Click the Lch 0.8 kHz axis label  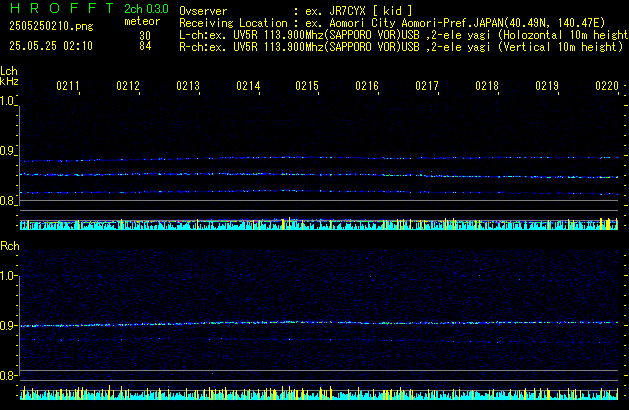(7, 201)
